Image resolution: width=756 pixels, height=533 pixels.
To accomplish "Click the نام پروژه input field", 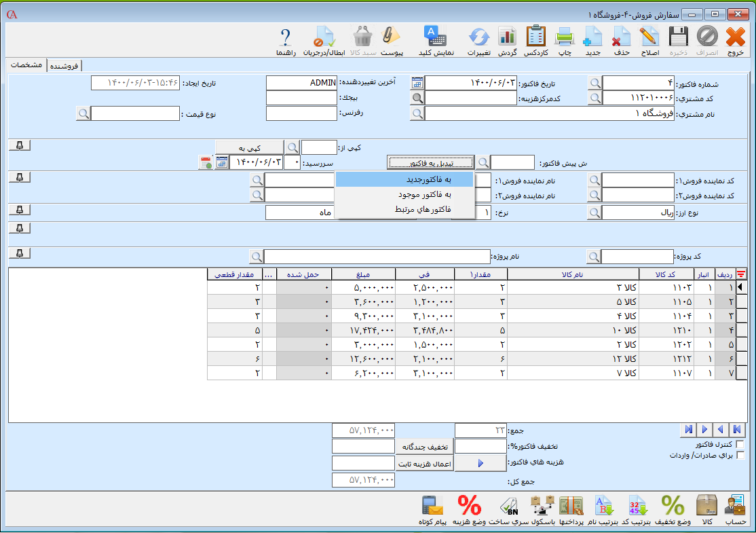I will (x=377, y=257).
